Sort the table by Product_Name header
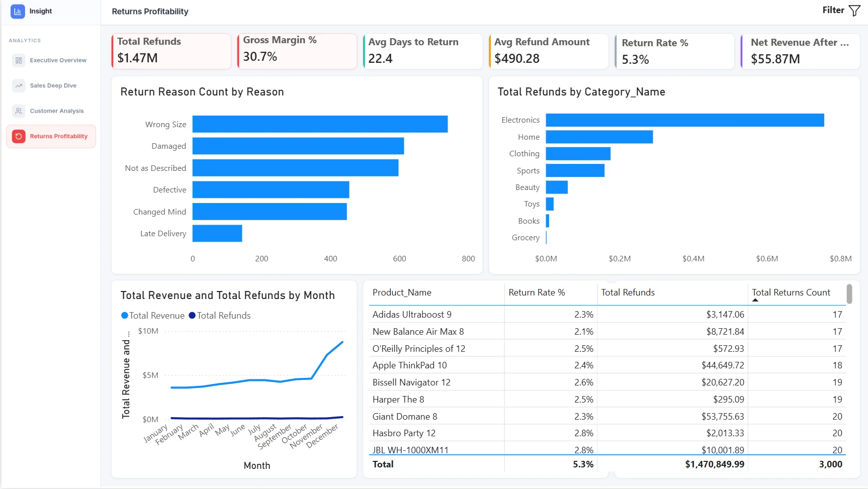 (402, 292)
